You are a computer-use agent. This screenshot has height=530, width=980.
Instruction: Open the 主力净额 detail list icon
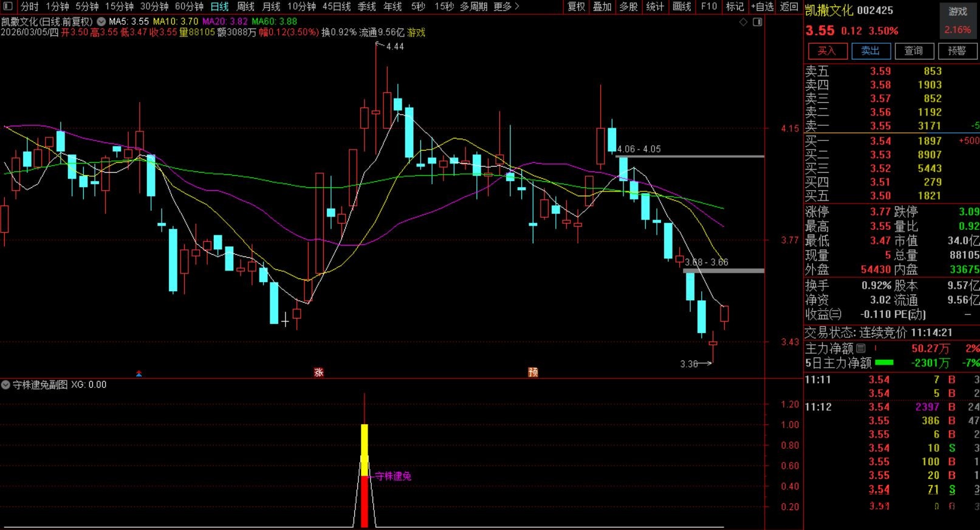pos(861,348)
